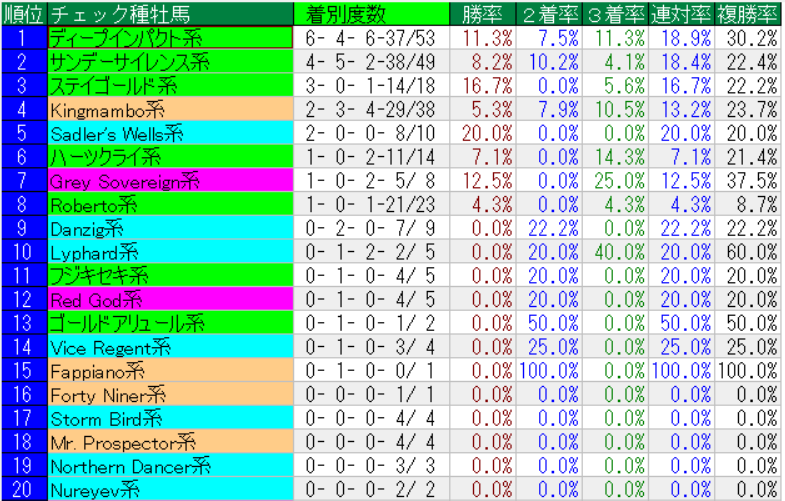Click the 順位 header cell

point(23,13)
